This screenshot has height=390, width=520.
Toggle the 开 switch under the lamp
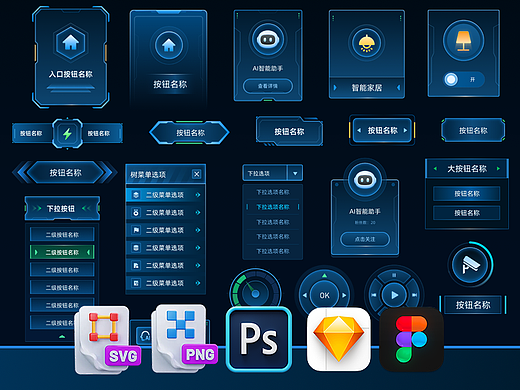click(x=464, y=80)
